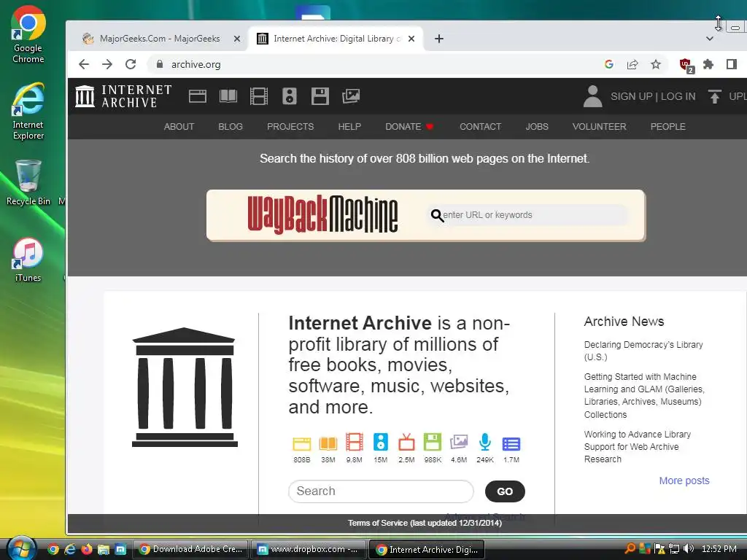747x560 pixels.
Task: Click the share page icon in address bar
Action: pyautogui.click(x=632, y=64)
